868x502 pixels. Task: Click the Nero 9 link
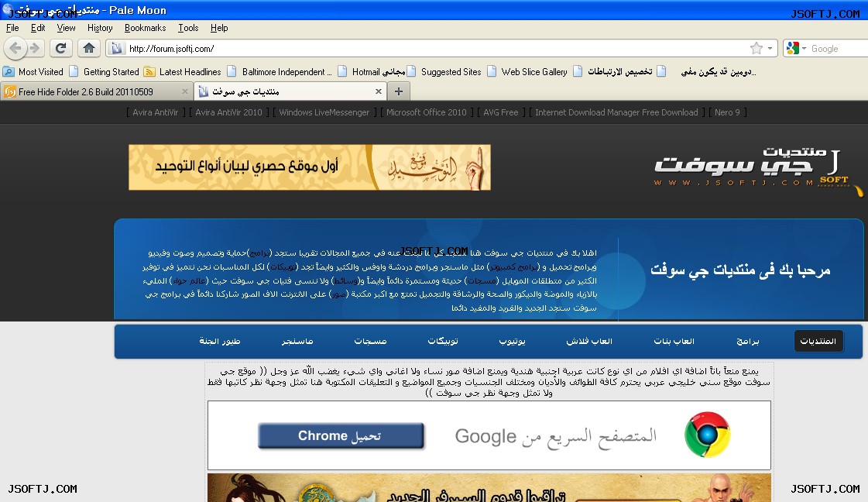[727, 112]
